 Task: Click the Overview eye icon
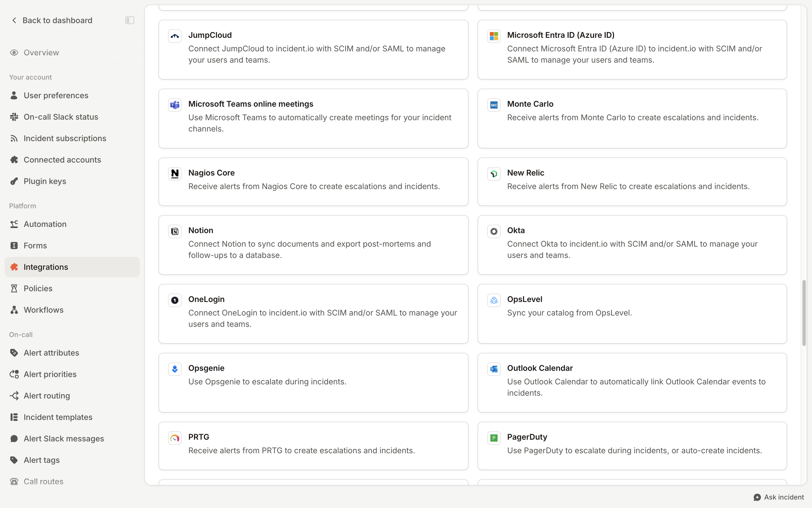pyautogui.click(x=14, y=52)
